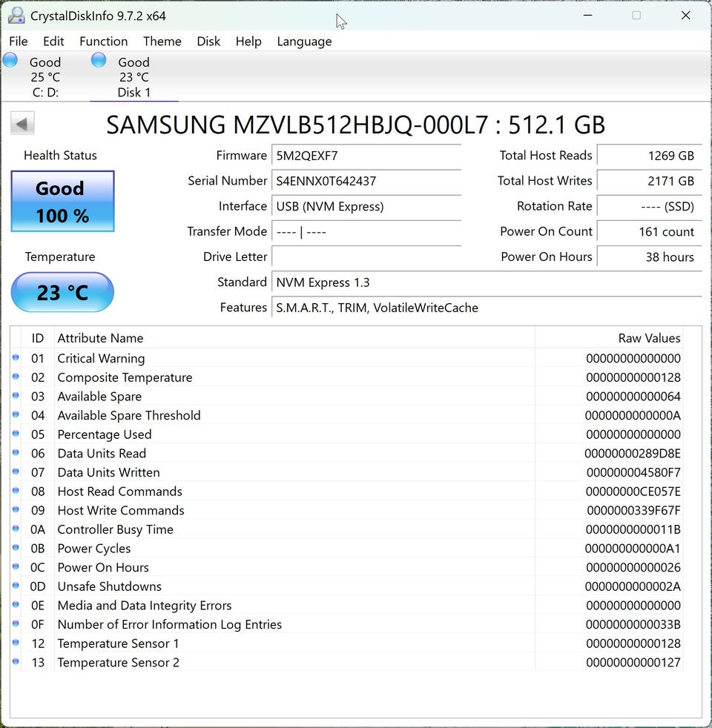Screen dimensions: 712x728
Task: Open the File menu
Action: coord(19,42)
